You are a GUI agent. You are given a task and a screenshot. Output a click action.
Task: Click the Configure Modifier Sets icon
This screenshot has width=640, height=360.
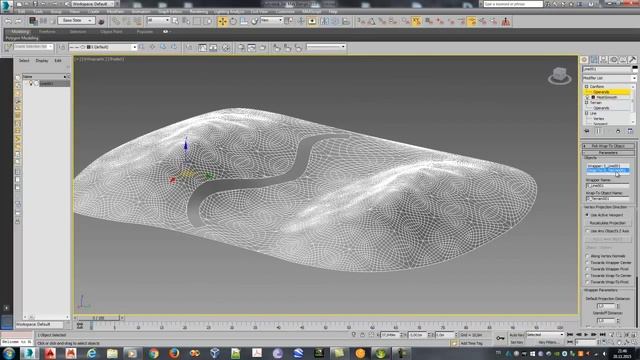630,131
